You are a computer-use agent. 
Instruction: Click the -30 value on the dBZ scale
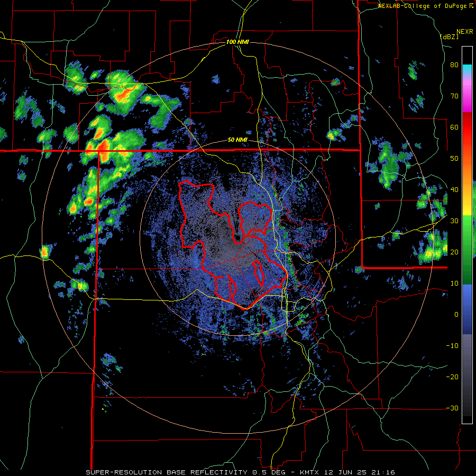tap(452, 408)
